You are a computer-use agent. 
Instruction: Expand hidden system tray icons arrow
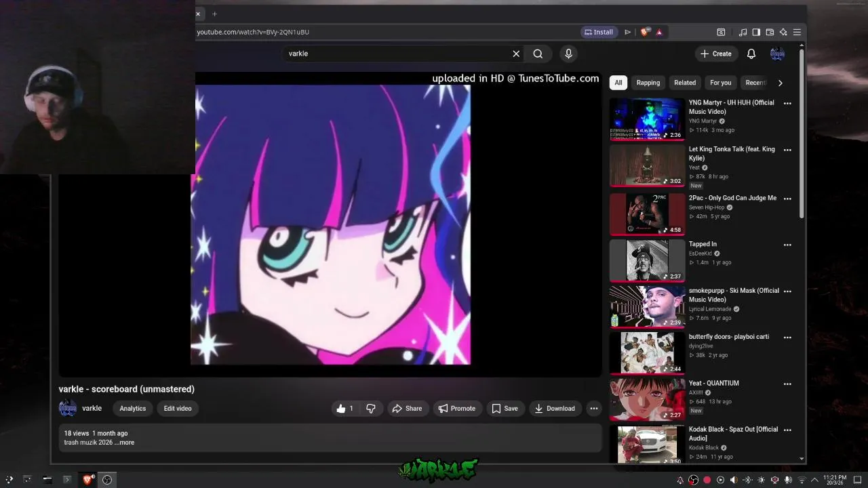coord(814,480)
